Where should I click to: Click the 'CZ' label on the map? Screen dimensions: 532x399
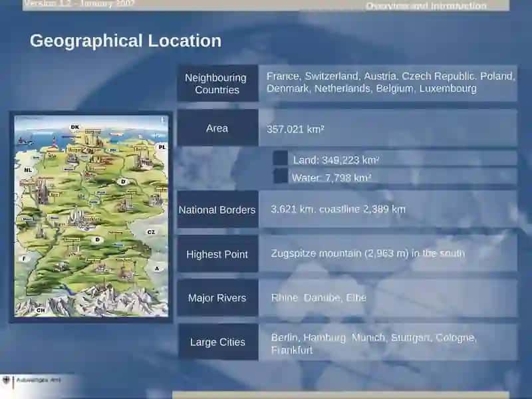[x=152, y=232]
